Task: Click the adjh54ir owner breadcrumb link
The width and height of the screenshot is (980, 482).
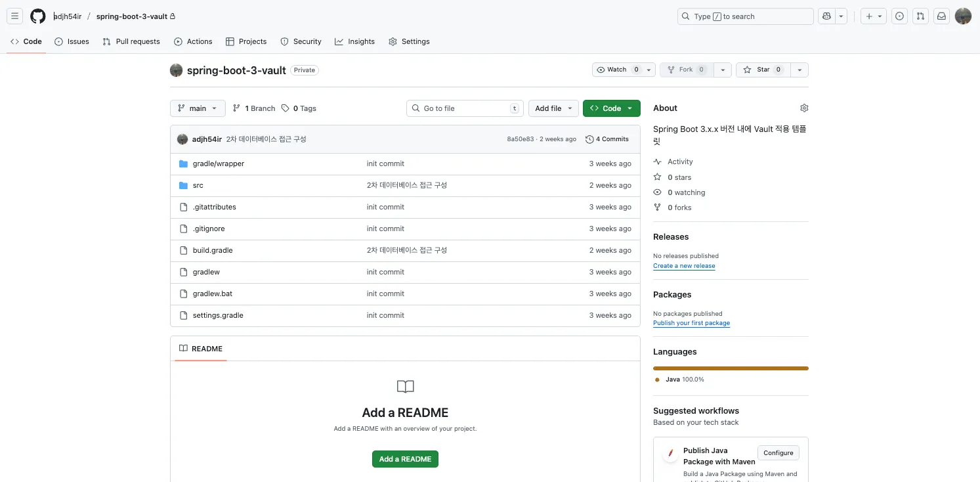Action: (x=68, y=16)
